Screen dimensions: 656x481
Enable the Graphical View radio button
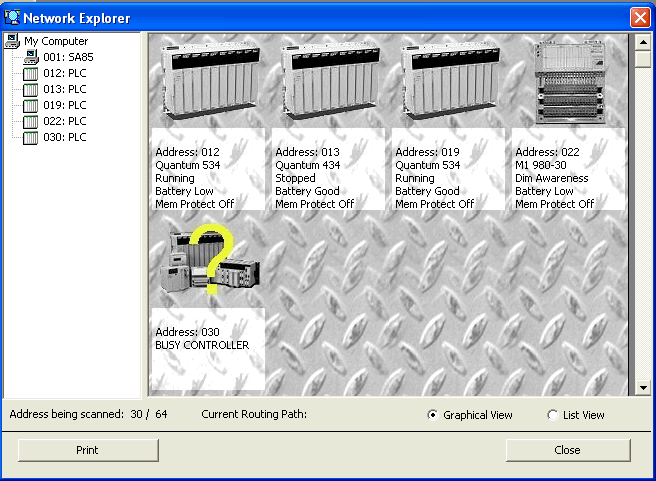tap(433, 415)
